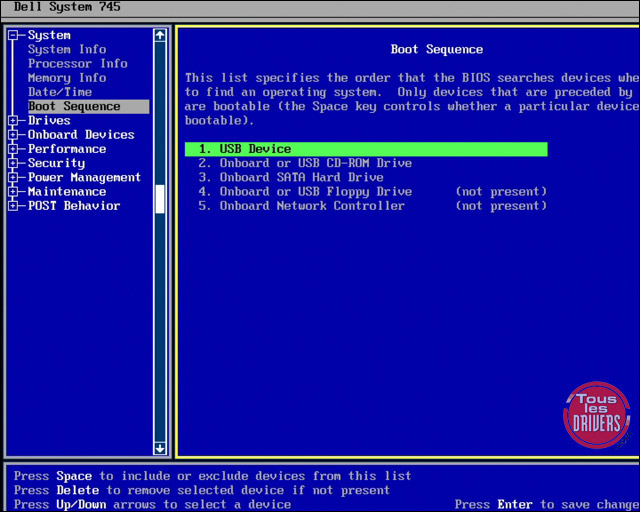
Task: Select the Performance category label
Action: click(x=67, y=149)
